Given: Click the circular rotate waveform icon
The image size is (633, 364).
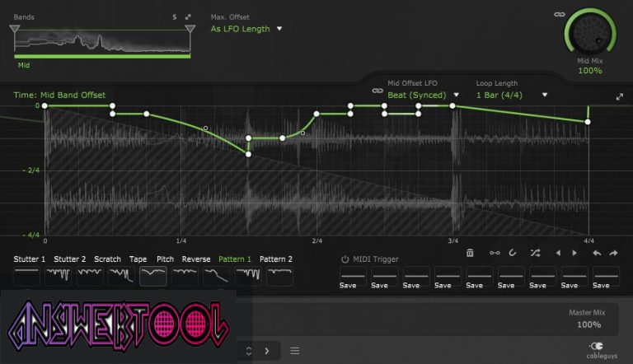Looking at the screenshot, I should point(513,253).
